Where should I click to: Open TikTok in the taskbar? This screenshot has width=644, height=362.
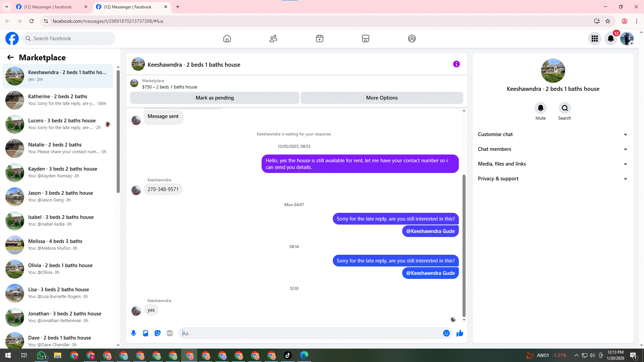tap(288, 355)
